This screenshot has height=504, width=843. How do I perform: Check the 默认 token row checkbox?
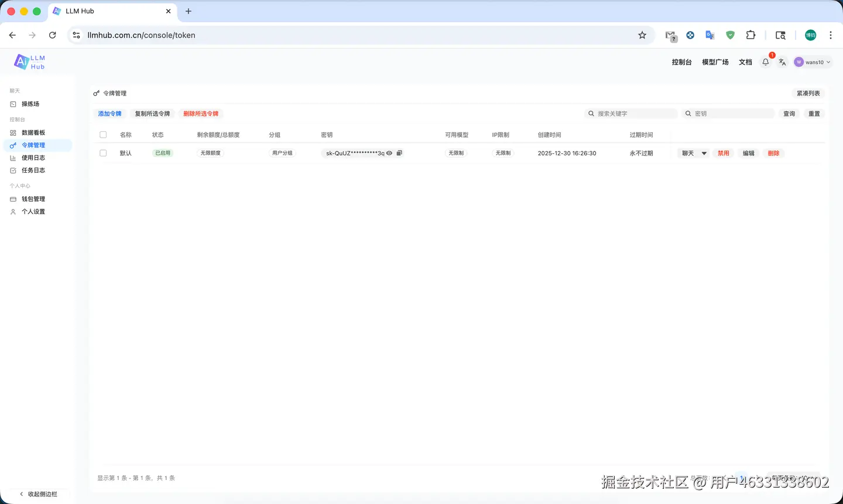click(x=103, y=153)
